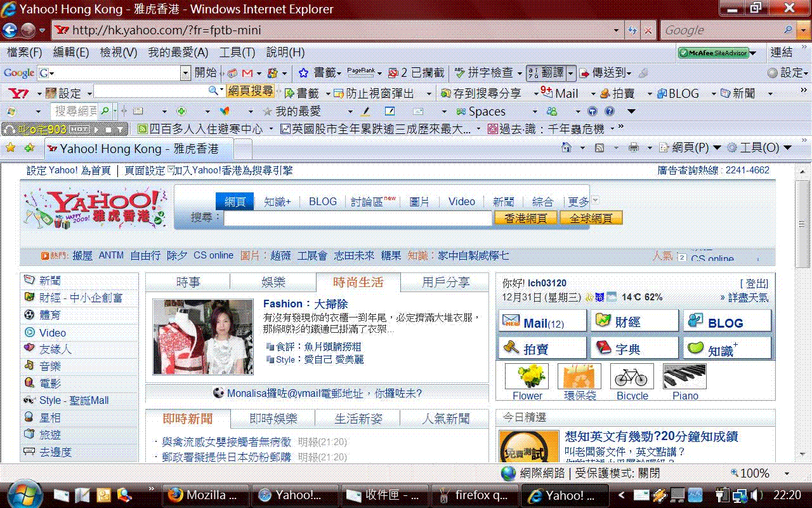The height and width of the screenshot is (508, 812).
Task: Open the 翻譯 translate dropdown arrow
Action: [x=570, y=73]
